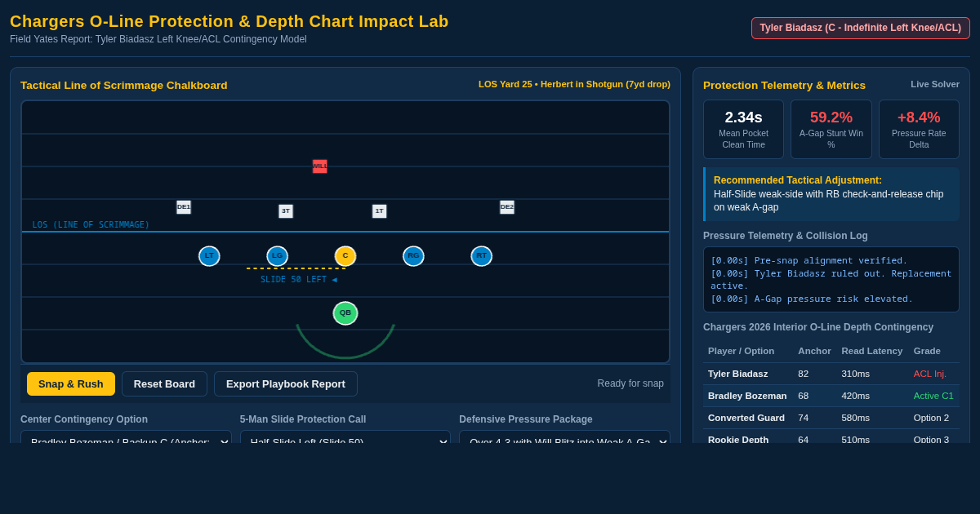The height and width of the screenshot is (514, 980).
Task: Open the Defensive Pressure Package dropdown
Action: coord(564,437)
